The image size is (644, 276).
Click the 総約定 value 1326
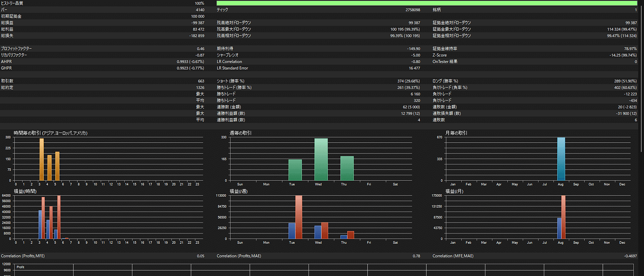click(x=200, y=87)
